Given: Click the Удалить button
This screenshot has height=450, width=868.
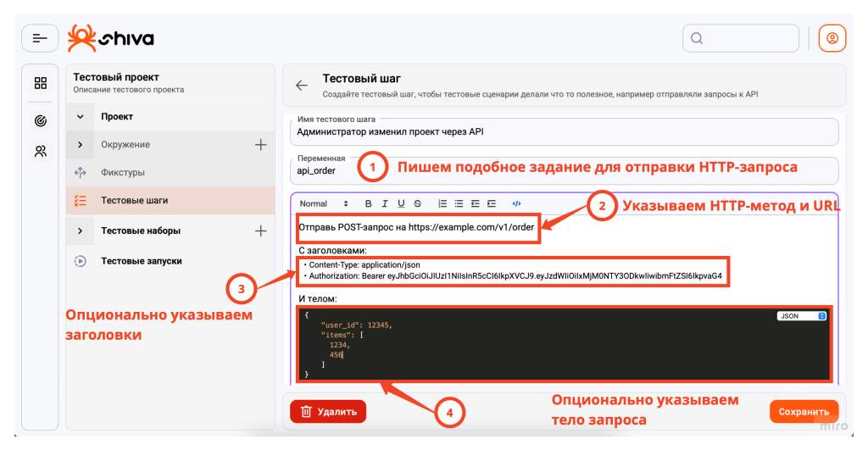Looking at the screenshot, I should pos(328,411).
